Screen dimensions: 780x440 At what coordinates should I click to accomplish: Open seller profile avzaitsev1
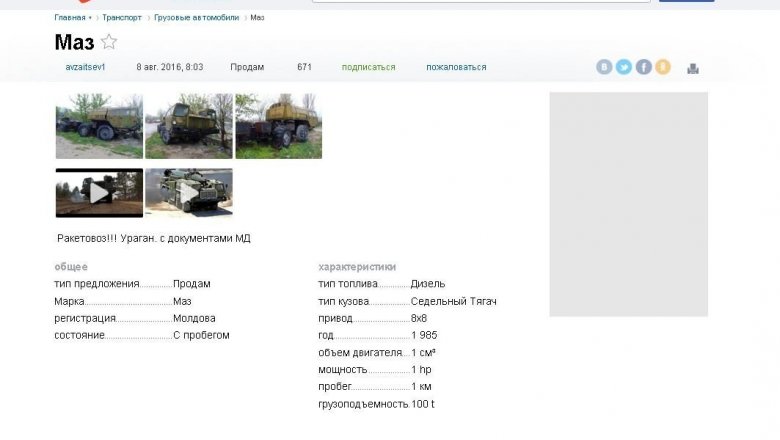[x=85, y=67]
